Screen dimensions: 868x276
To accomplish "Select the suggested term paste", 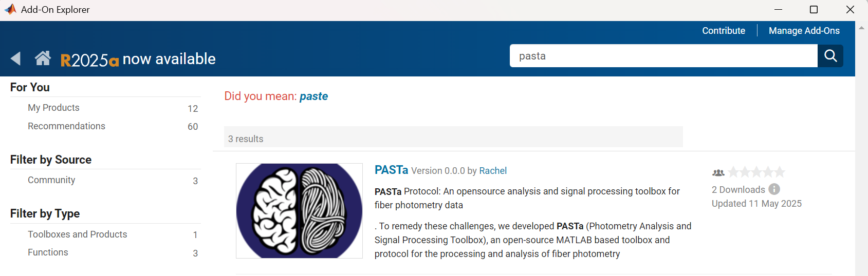I will 313,96.
